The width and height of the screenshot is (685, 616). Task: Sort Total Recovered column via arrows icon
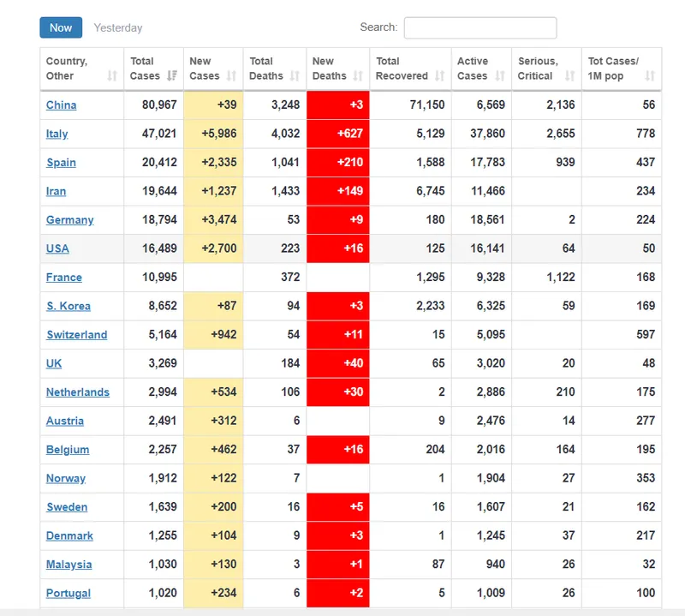(440, 76)
